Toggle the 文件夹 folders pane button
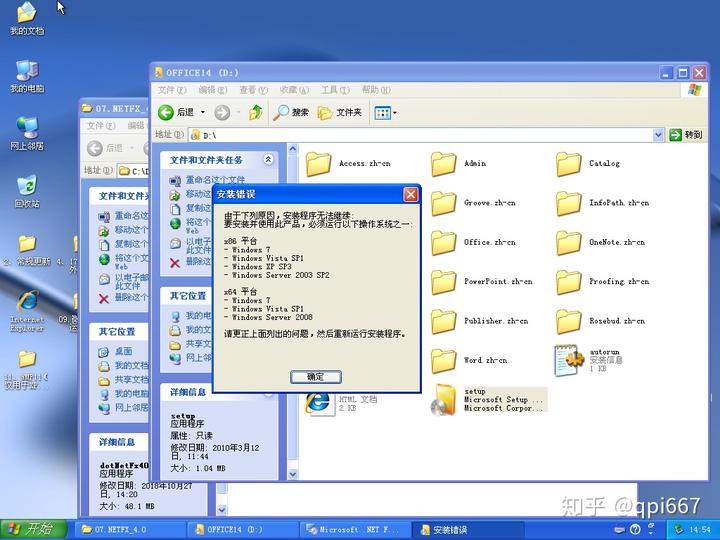The width and height of the screenshot is (720, 540). [339, 112]
